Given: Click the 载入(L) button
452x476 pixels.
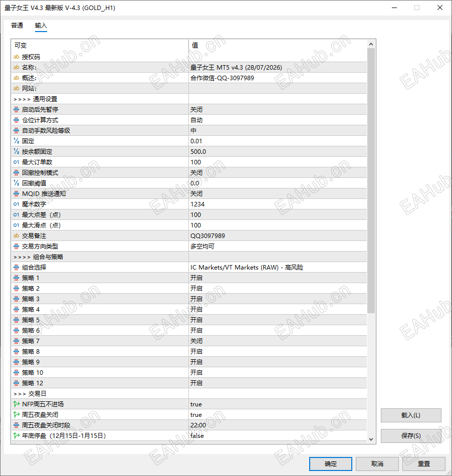Looking at the screenshot, I should [x=411, y=415].
